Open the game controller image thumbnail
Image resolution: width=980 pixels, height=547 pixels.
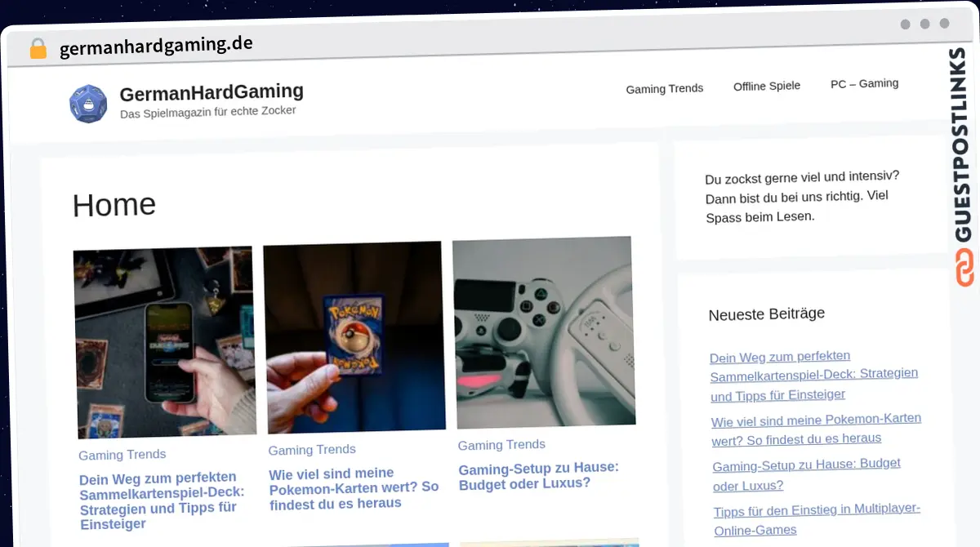click(x=543, y=332)
